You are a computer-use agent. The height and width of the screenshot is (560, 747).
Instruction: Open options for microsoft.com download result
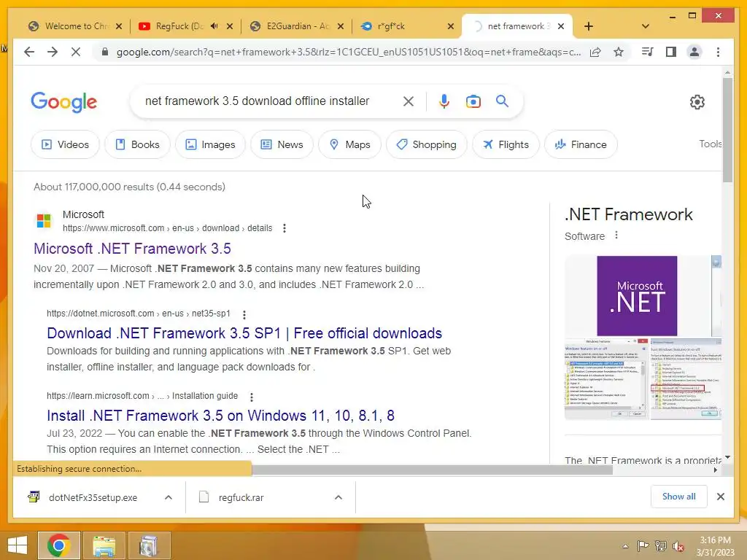[x=285, y=228]
